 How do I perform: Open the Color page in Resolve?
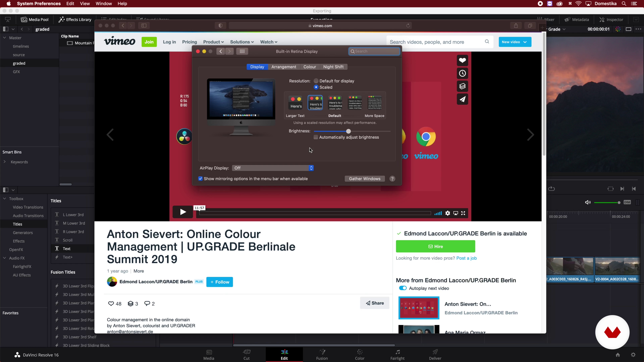pos(360,355)
